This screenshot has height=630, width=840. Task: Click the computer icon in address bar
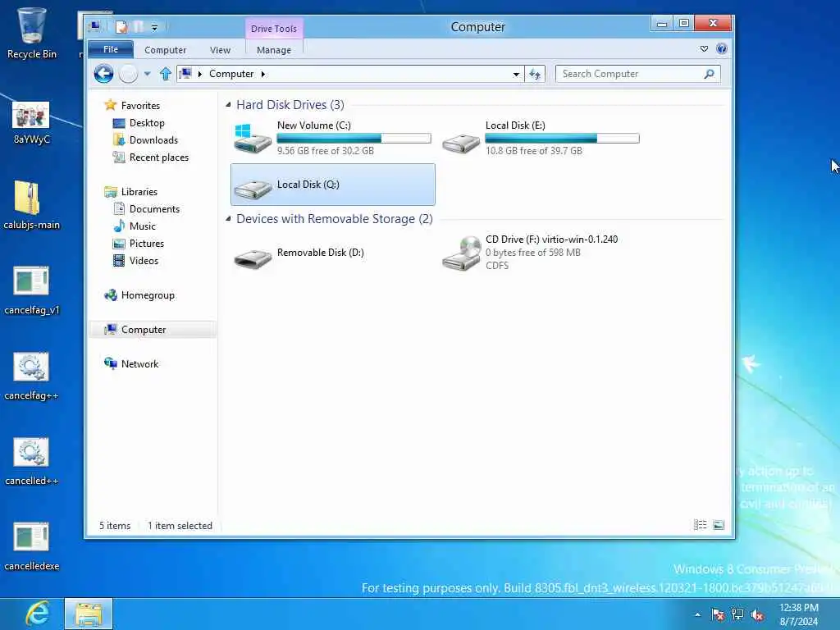185,73
